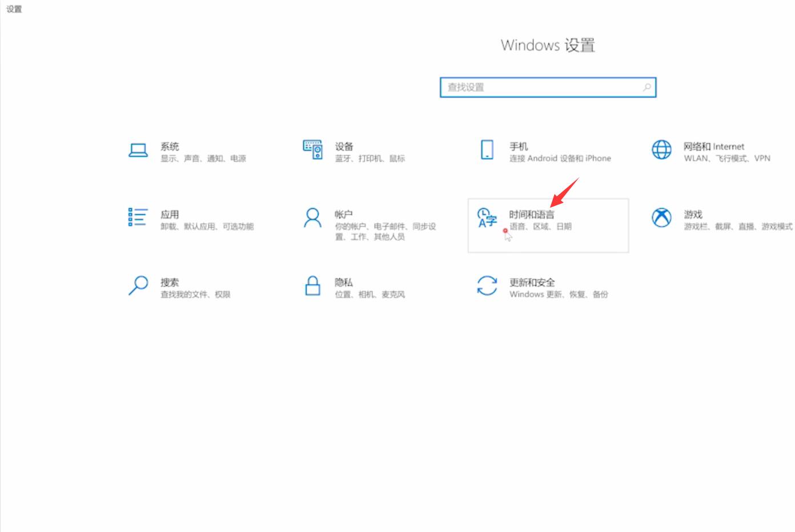Open the Apps list icon
This screenshot has width=795, height=532.
click(x=138, y=217)
